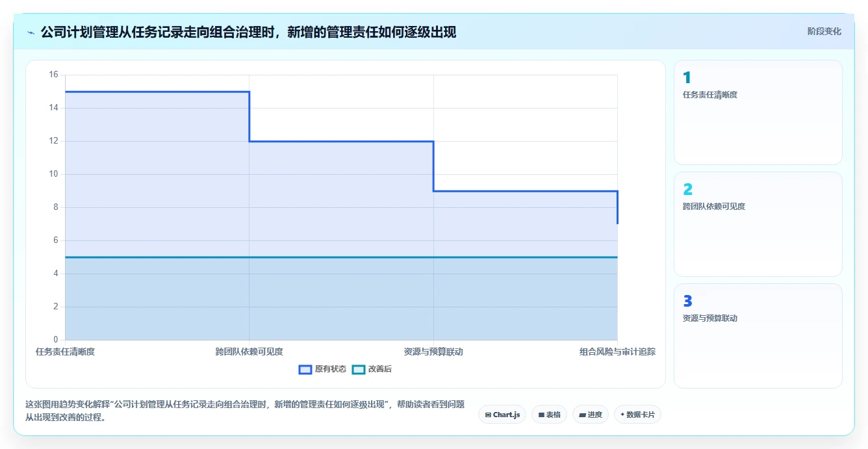Click the blue step line at value 12
Image resolution: width=868 pixels, height=449 pixels.
341,141
